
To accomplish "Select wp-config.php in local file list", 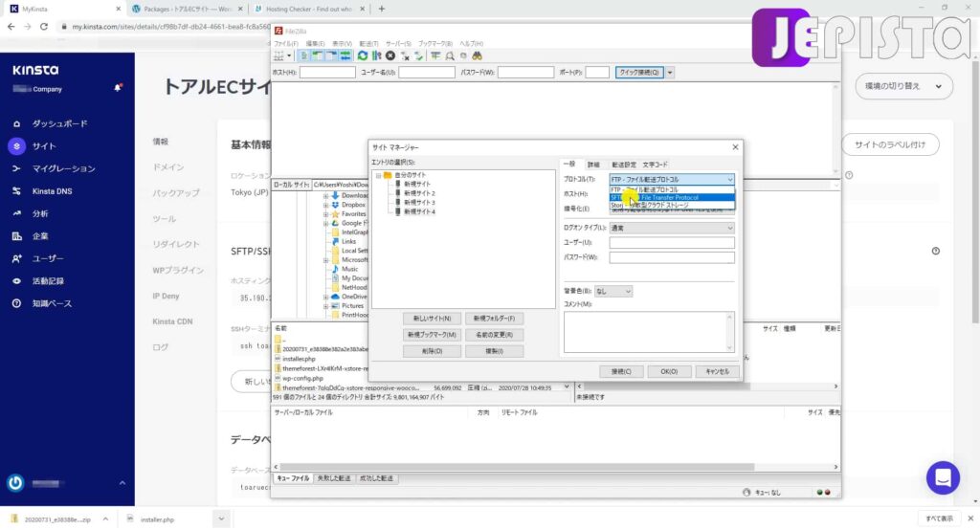I will 302,378.
